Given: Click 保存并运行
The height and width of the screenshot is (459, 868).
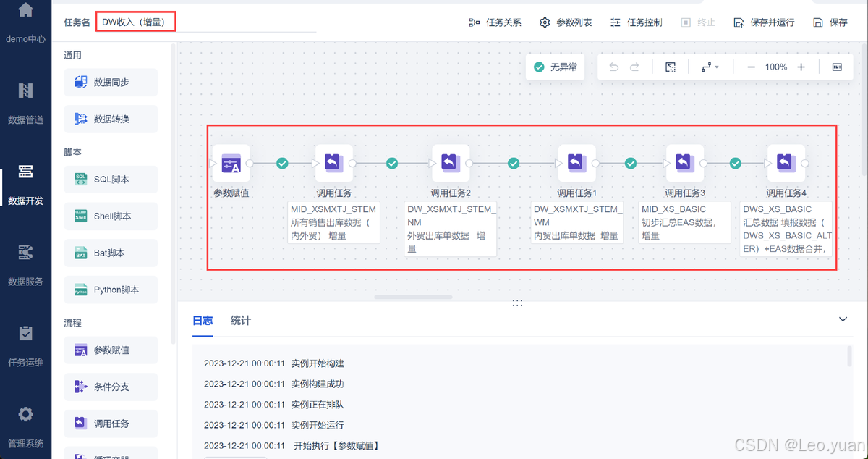Looking at the screenshot, I should click(764, 22).
